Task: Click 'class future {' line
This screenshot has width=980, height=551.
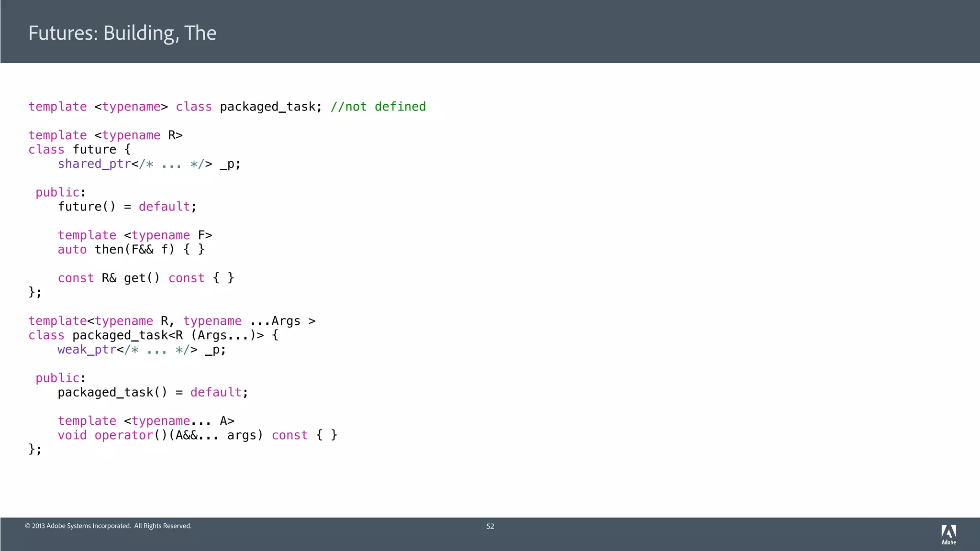Action: 79,150
